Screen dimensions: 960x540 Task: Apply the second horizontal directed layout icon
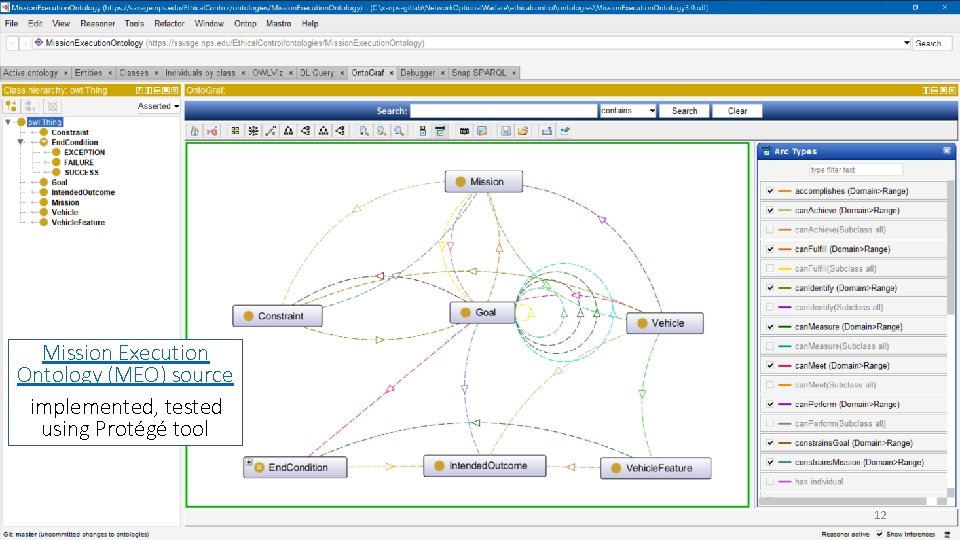pos(340,131)
